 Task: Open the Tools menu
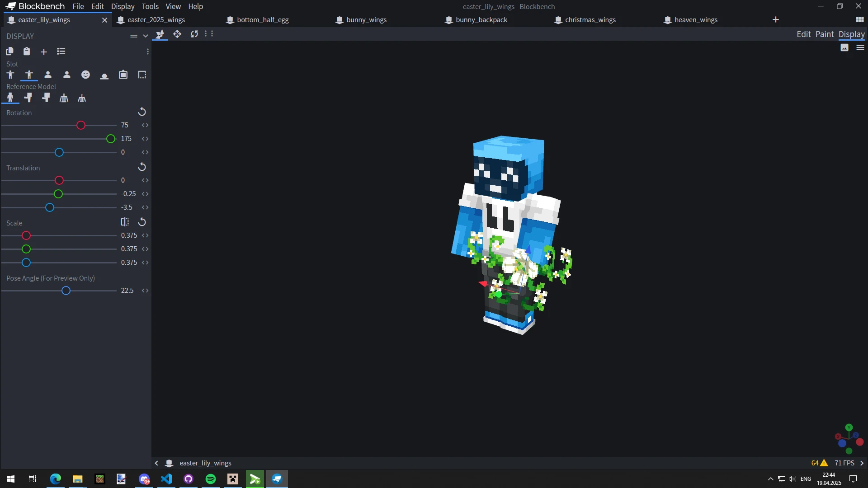(x=150, y=6)
